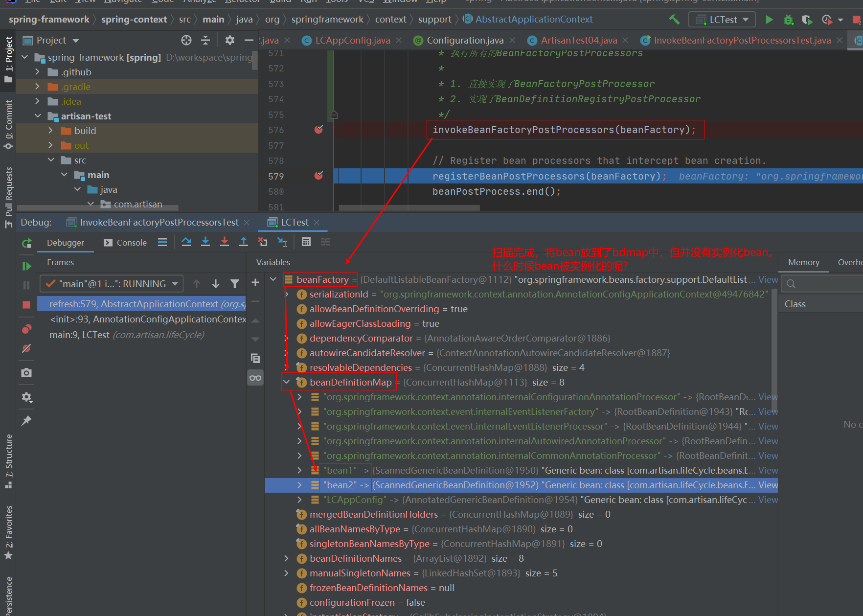This screenshot has width=863, height=616.
Task: Collapse all in Project panel toolbar
Action: [x=205, y=40]
